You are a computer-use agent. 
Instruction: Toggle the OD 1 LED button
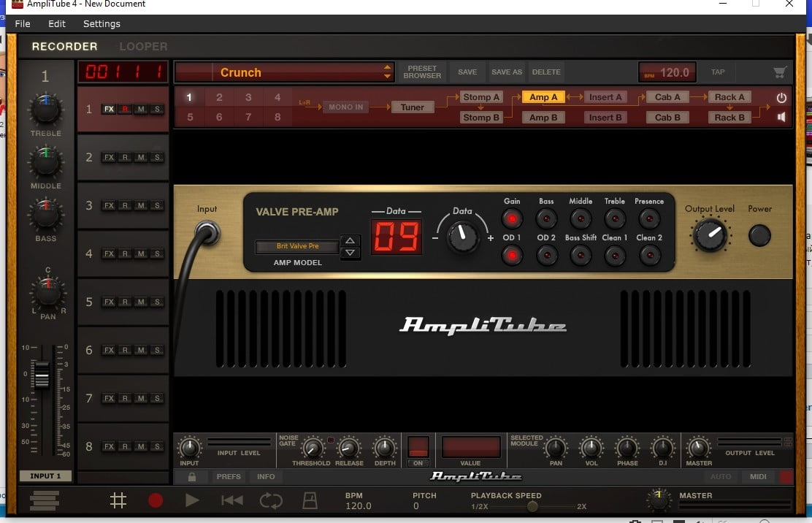coord(512,255)
